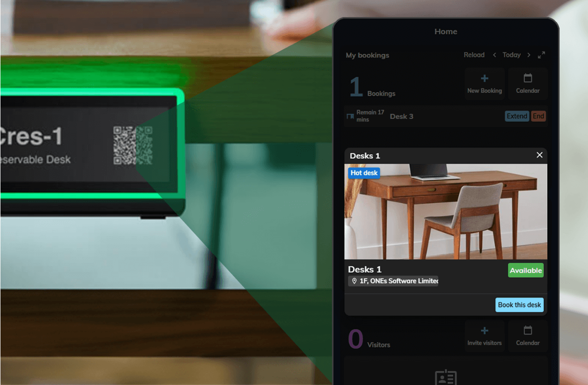Click the green Available status badge
The width and height of the screenshot is (588, 385).
(526, 270)
